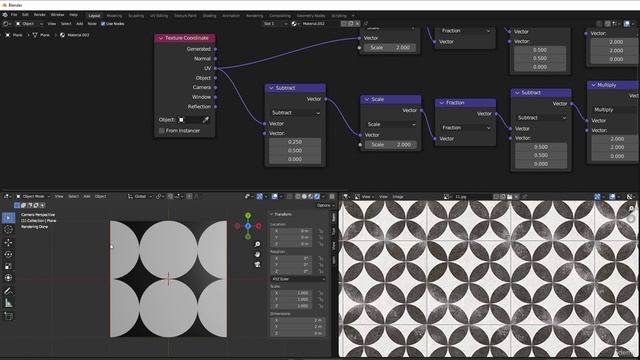Toggle the Use Nodes checkbox
640x360 pixels.
tap(103, 24)
